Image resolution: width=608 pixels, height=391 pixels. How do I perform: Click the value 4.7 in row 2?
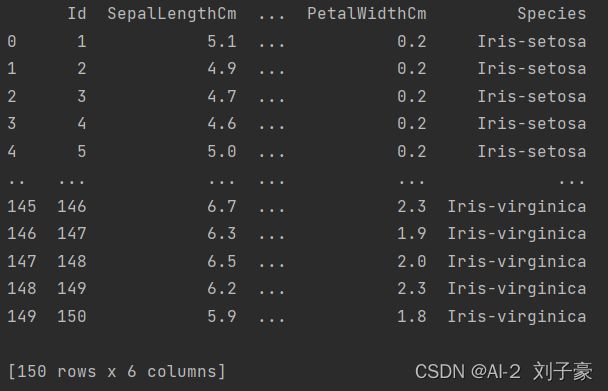pos(222,97)
